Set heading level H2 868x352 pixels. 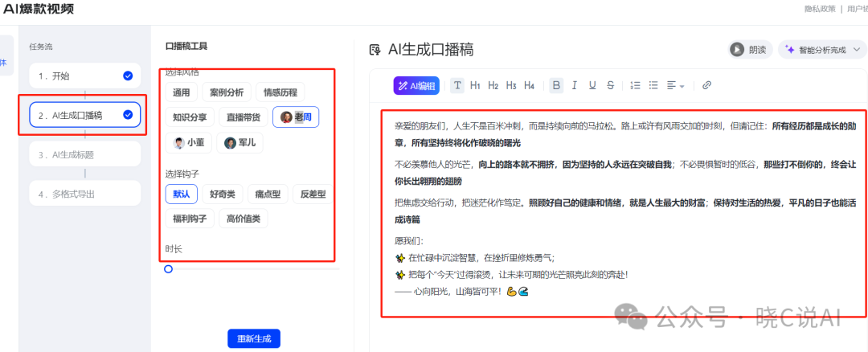tap(493, 85)
